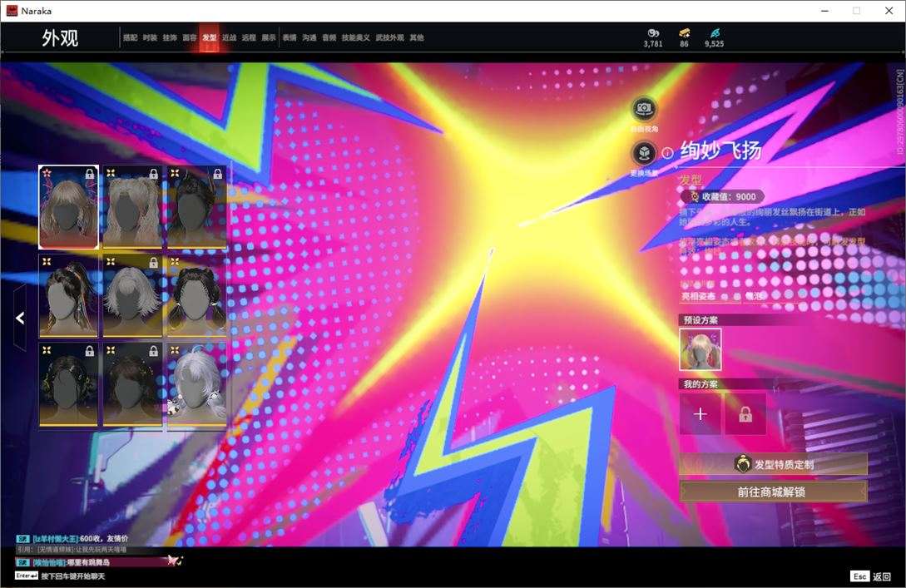Screen dimensions: 906x588
Task: Select the dark twin-tails hairstyle, middle row
Action: click(x=196, y=295)
